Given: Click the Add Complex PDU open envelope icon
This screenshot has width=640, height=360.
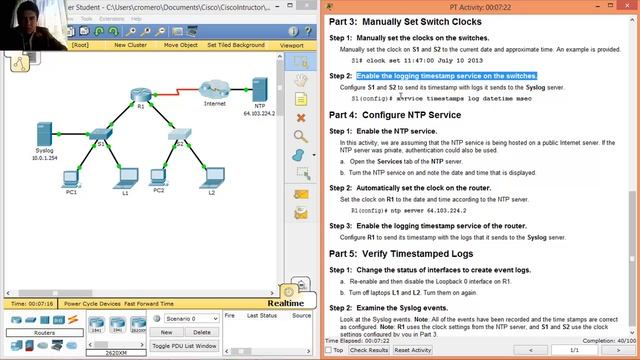Looking at the screenshot, I should (301, 213).
